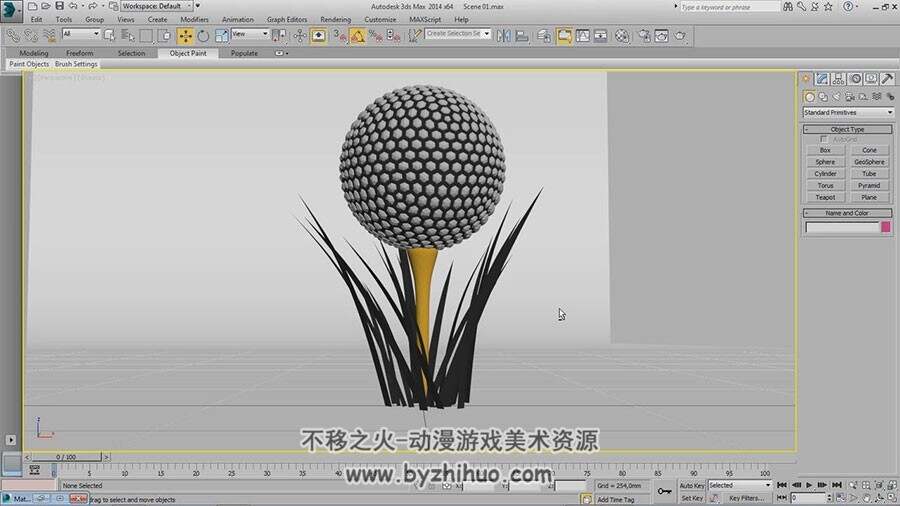Screen dimensions: 900x506
Task: Click the Open File icon
Action: (46, 6)
